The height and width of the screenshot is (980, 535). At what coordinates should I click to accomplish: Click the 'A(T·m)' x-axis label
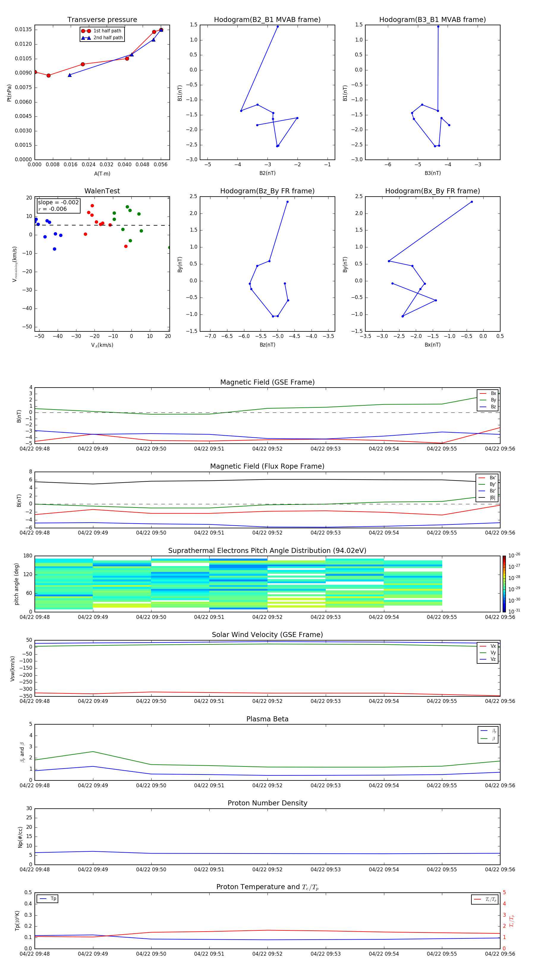tap(102, 174)
